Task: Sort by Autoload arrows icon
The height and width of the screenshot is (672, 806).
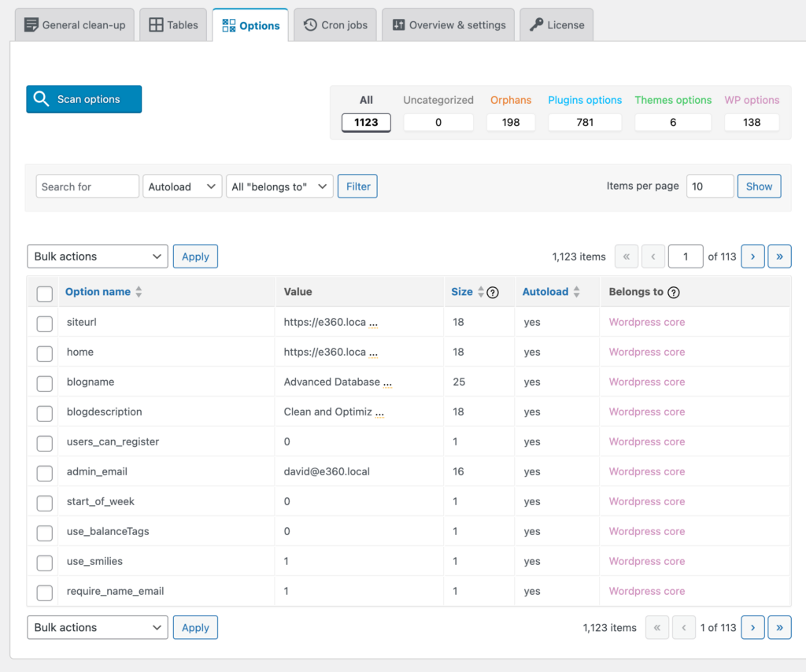Action: pyautogui.click(x=577, y=292)
